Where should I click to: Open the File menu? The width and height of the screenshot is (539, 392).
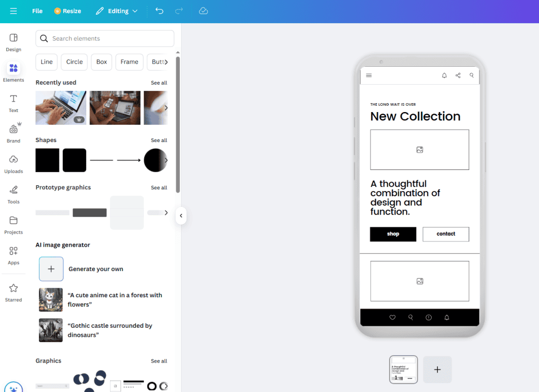point(37,11)
